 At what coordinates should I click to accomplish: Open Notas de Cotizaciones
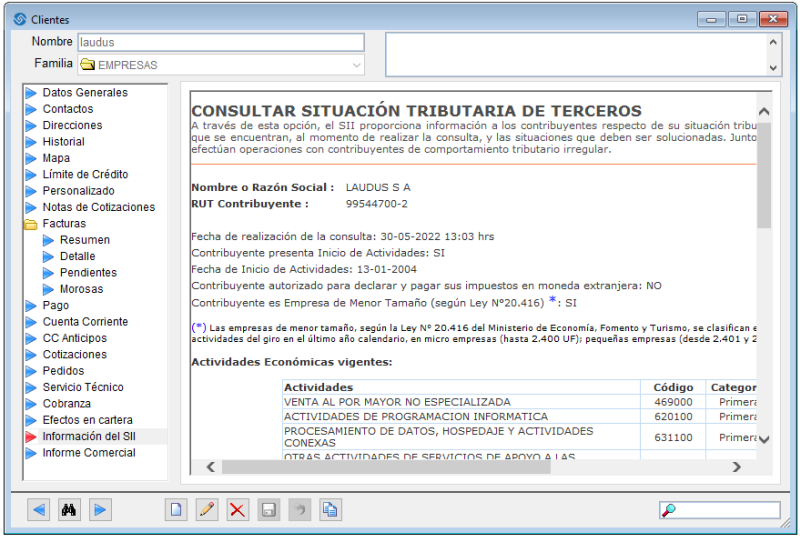(99, 207)
